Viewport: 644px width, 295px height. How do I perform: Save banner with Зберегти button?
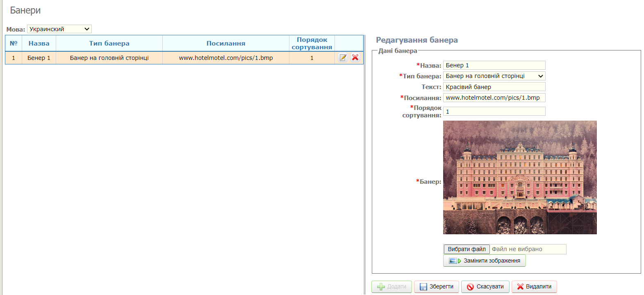[x=437, y=287]
